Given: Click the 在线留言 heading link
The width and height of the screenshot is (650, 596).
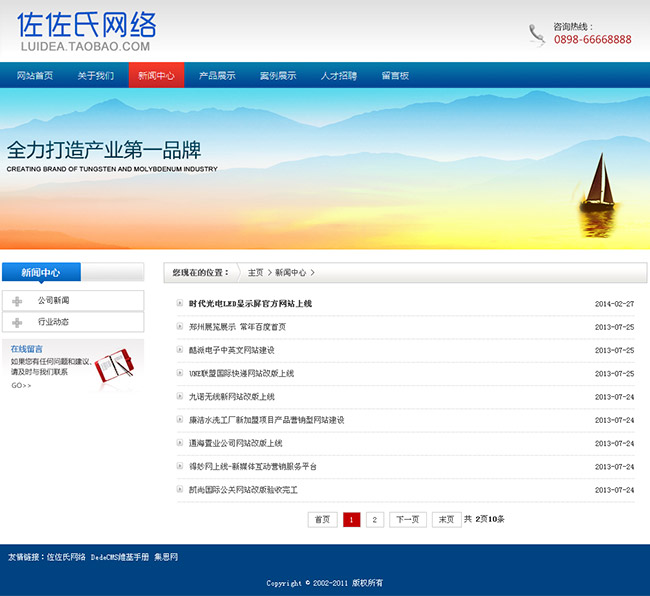Looking at the screenshot, I should pos(27,349).
